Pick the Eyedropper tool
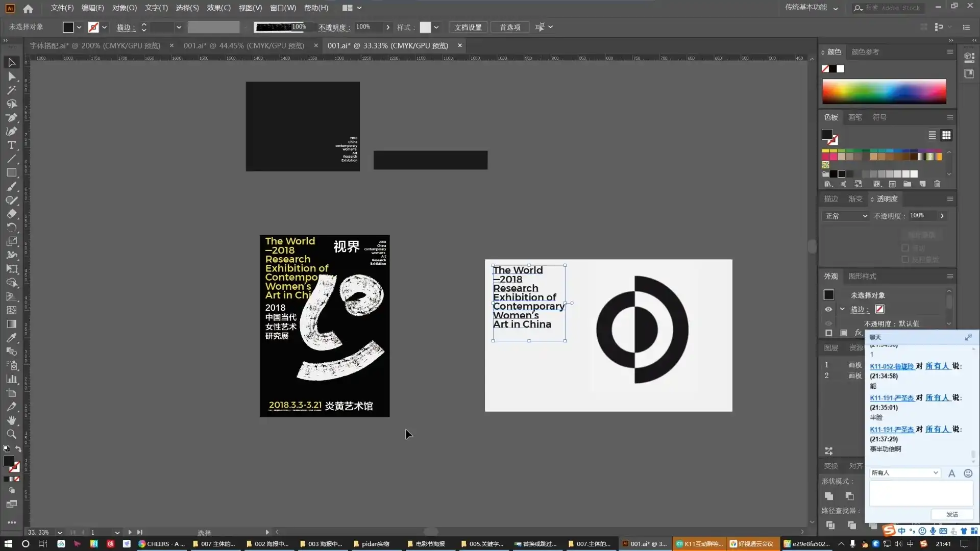980x551 pixels. (x=11, y=338)
